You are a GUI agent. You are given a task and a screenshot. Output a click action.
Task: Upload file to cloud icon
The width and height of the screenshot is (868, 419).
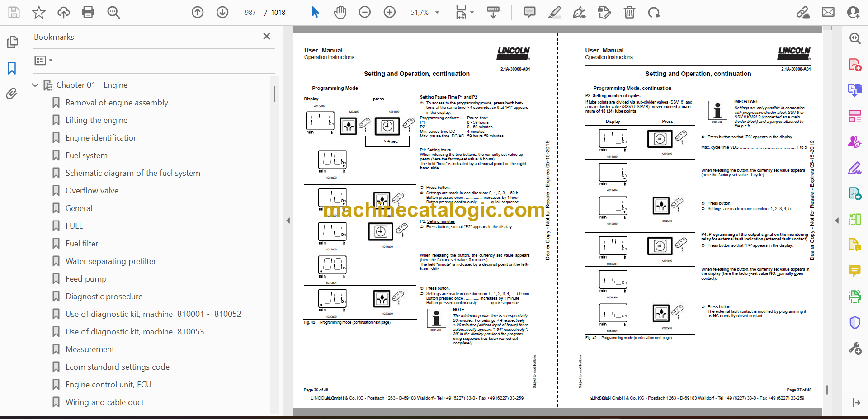tap(64, 12)
